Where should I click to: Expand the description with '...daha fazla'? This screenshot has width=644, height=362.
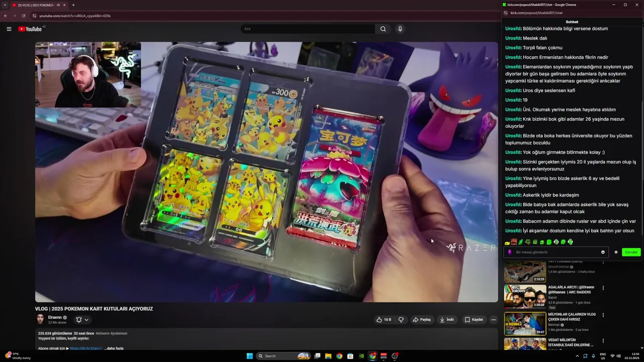pyautogui.click(x=114, y=348)
